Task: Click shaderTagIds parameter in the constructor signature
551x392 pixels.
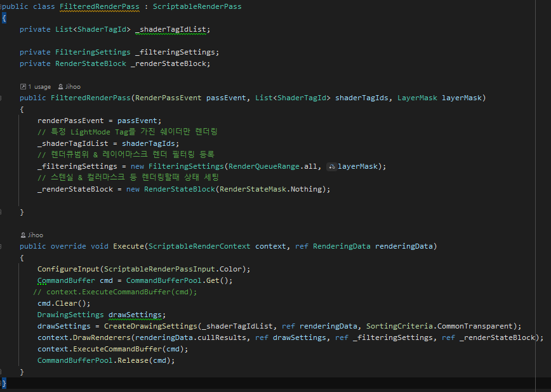Action: tap(362, 98)
